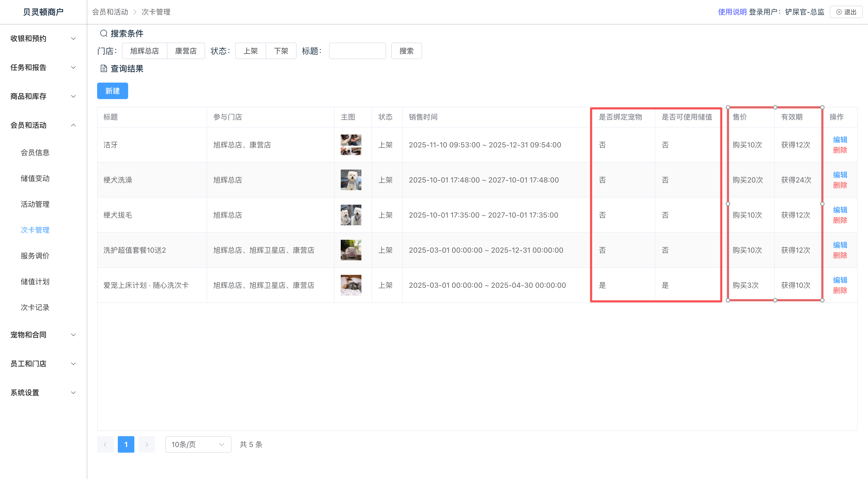Image resolution: width=868 pixels, height=479 pixels.
Task: Focus the 标题 search input field
Action: (357, 51)
